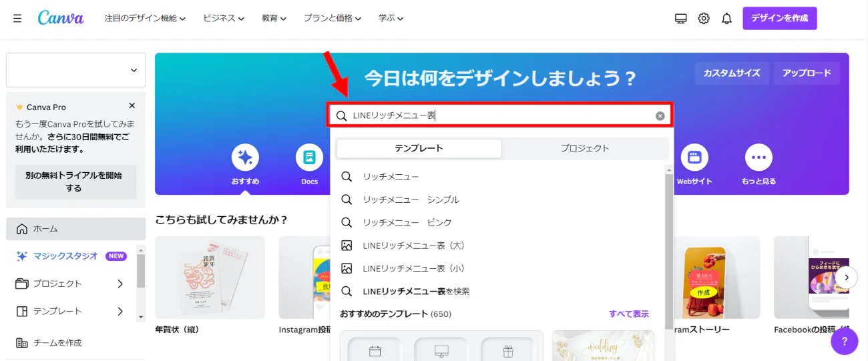Open the desktop app monitor icon
Image resolution: width=868 pixels, height=361 pixels.
tap(681, 19)
